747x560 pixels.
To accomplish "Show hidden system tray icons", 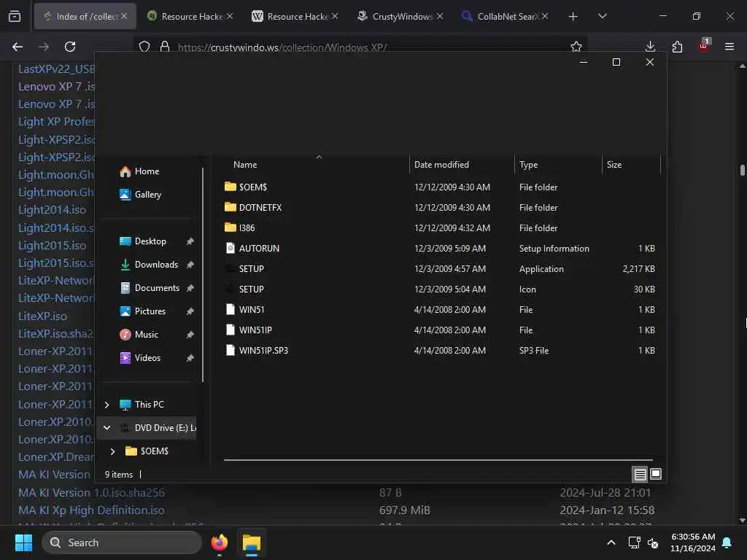I will tap(611, 542).
